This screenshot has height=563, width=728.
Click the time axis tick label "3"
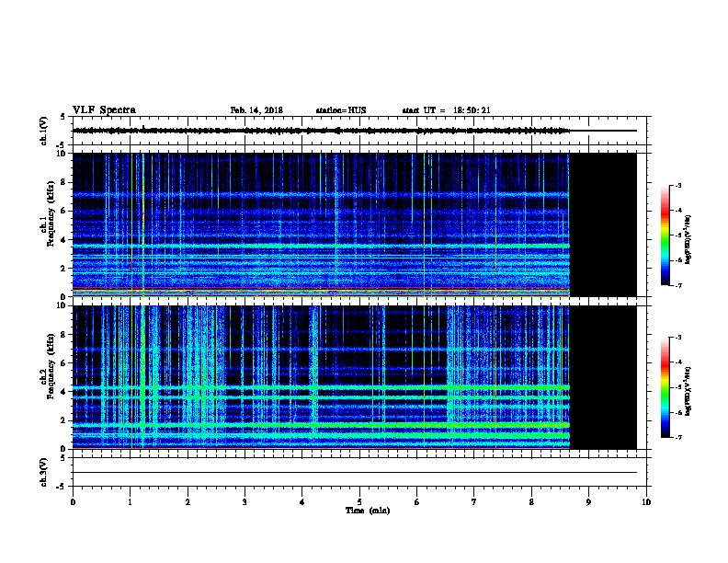click(245, 502)
